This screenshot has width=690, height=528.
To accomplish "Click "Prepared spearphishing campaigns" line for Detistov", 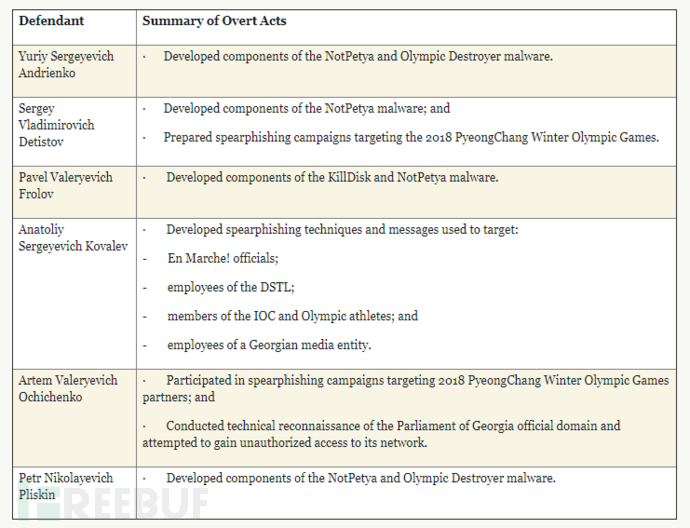I will [410, 137].
